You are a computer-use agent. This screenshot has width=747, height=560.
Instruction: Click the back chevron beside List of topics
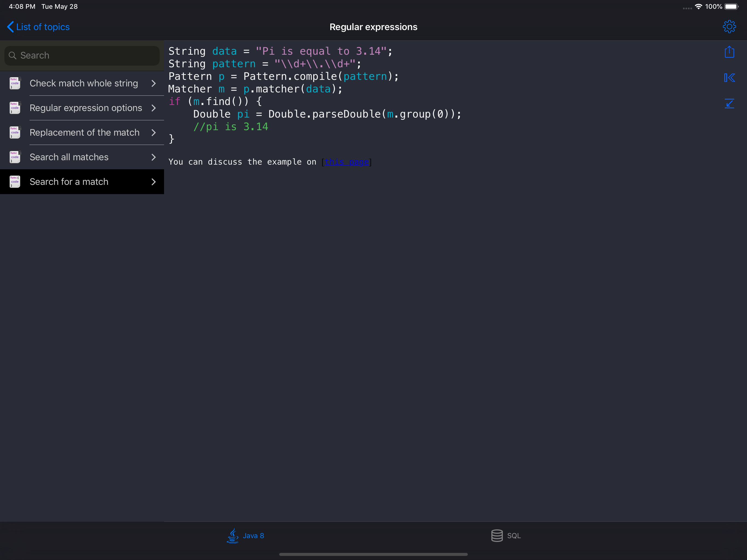10,27
